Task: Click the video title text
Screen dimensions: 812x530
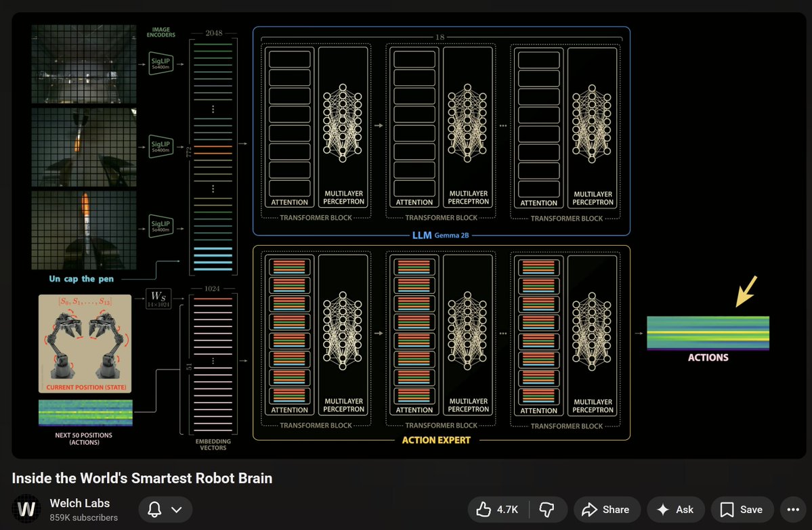Action: 142,478
